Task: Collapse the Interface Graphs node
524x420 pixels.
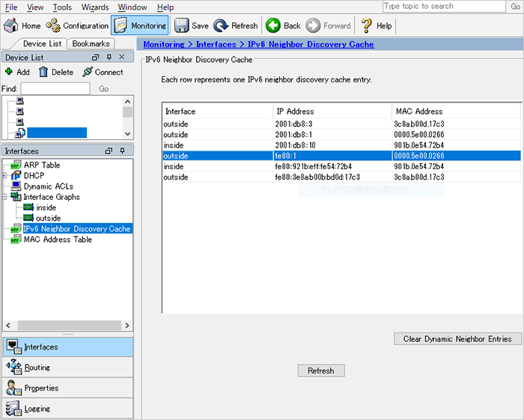Action: click(x=5, y=197)
